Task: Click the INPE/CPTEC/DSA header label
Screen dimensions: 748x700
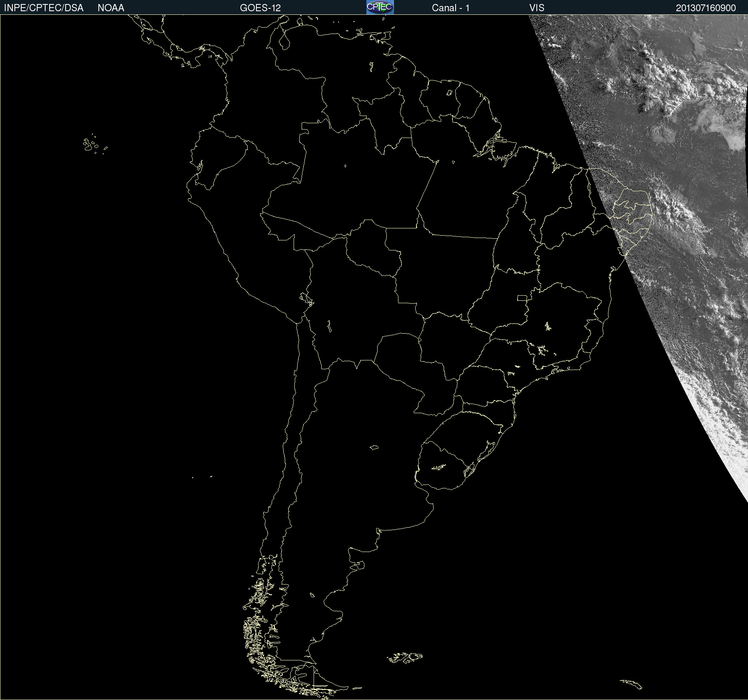Action: 44,8
